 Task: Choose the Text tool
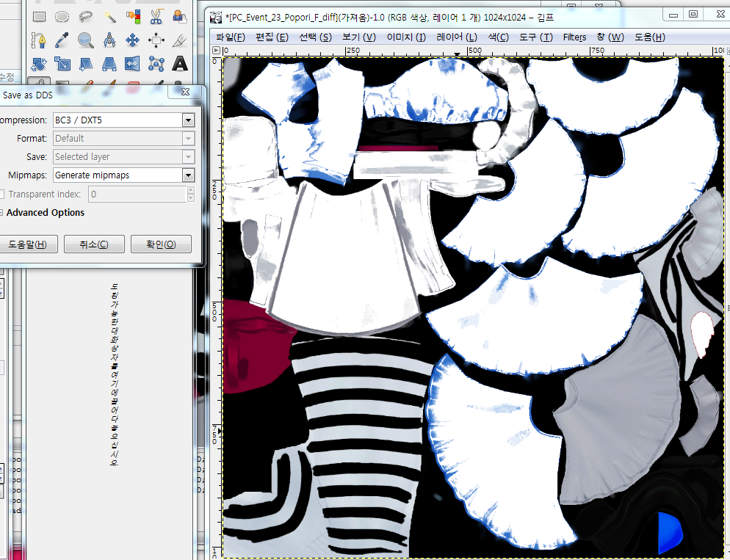[180, 63]
